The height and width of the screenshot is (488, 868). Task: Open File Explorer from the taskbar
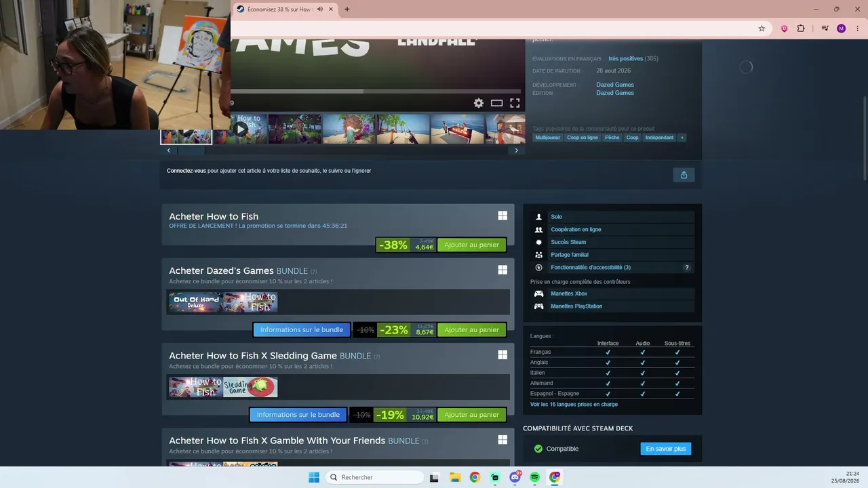(455, 477)
